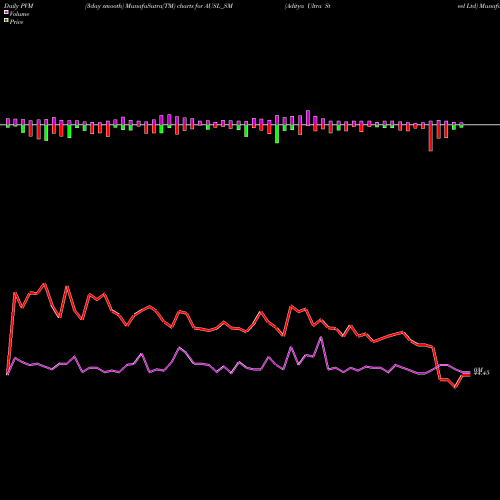Viewport: 500px width, 500px height.
Task: Select the 'Volume' legend label
Action: [19, 14]
